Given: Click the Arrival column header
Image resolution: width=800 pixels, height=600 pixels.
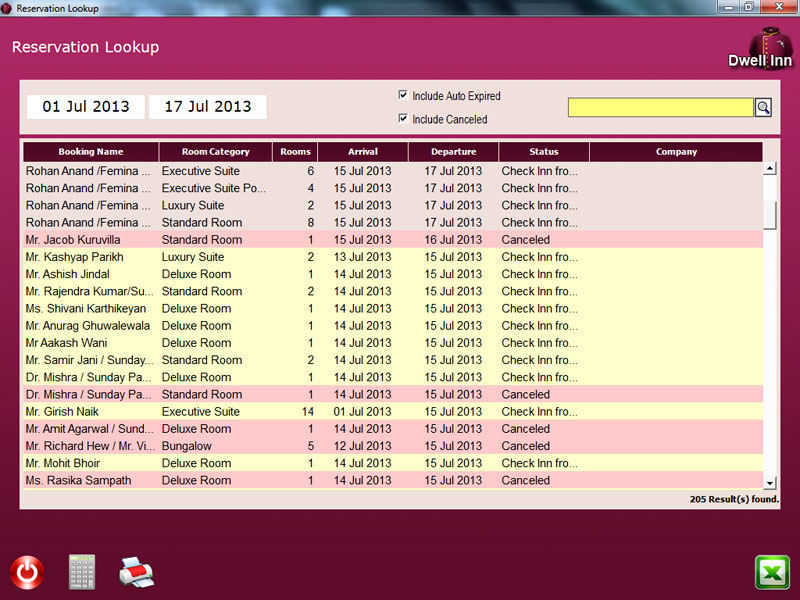Looking at the screenshot, I should click(x=363, y=152).
